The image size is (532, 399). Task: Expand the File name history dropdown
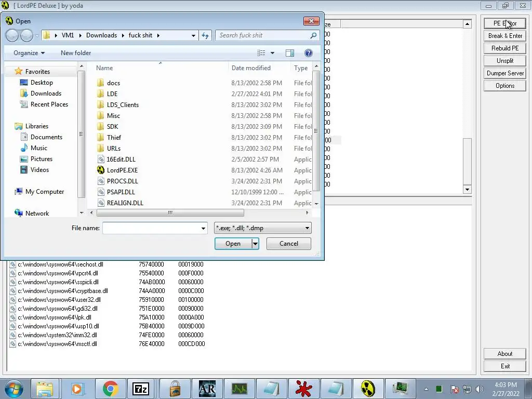tap(203, 228)
